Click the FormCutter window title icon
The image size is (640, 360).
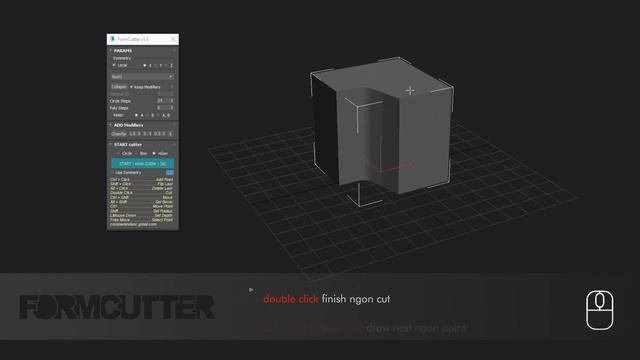pos(112,39)
